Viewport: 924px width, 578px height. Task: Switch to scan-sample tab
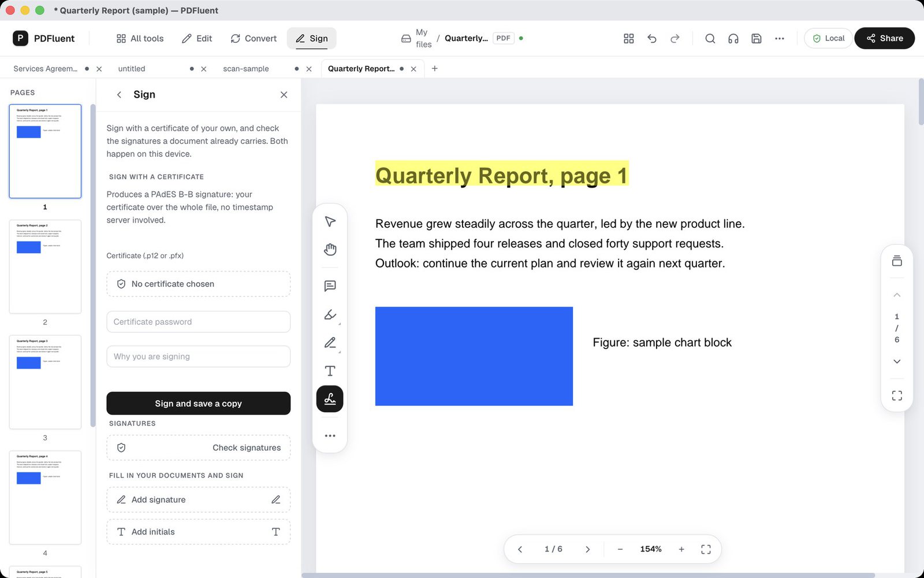pyautogui.click(x=246, y=69)
